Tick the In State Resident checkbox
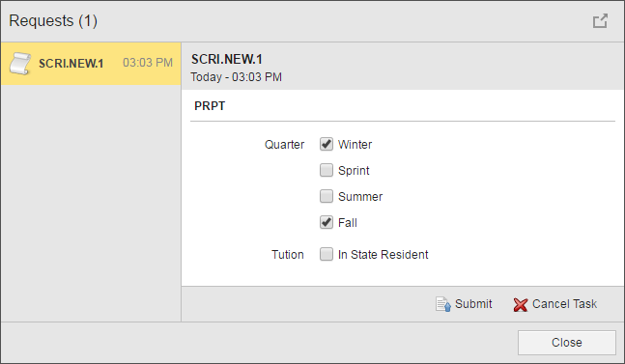The width and height of the screenshot is (625, 364). pyautogui.click(x=327, y=254)
